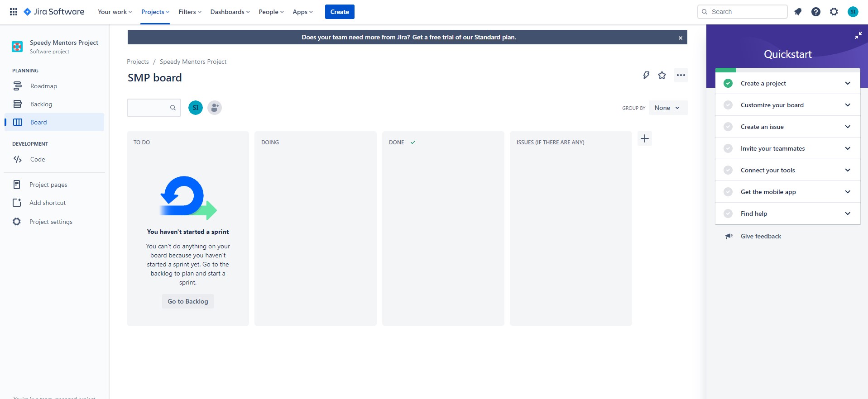Open the Your work menu
The height and width of the screenshot is (399, 868).
pyautogui.click(x=115, y=12)
